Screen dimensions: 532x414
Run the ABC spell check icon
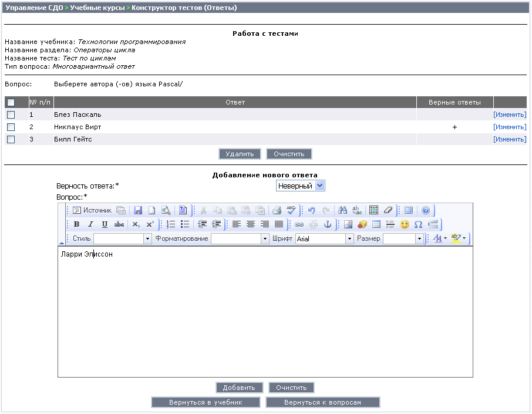click(x=291, y=210)
